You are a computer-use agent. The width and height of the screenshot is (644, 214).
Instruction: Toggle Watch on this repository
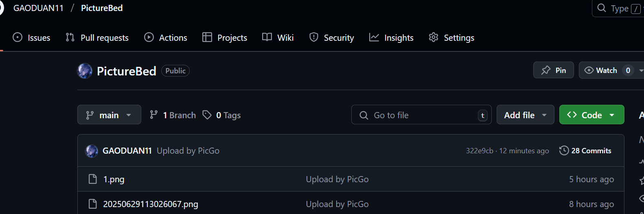pos(601,70)
